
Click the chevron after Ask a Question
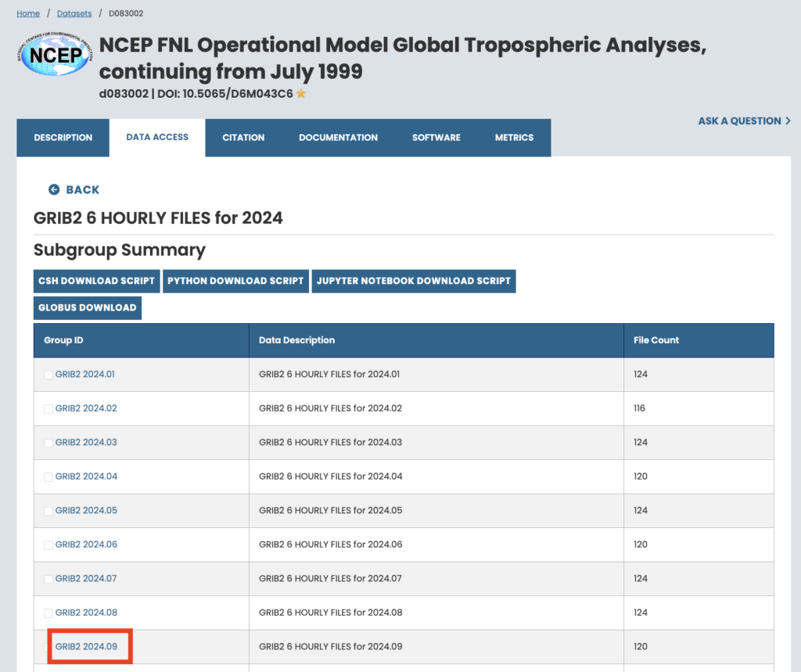pyautogui.click(x=788, y=120)
